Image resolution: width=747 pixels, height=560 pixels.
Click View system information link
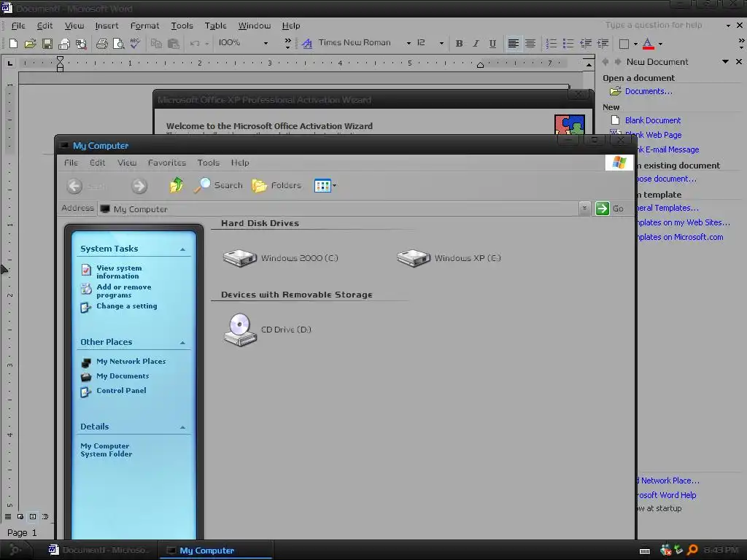119,272
